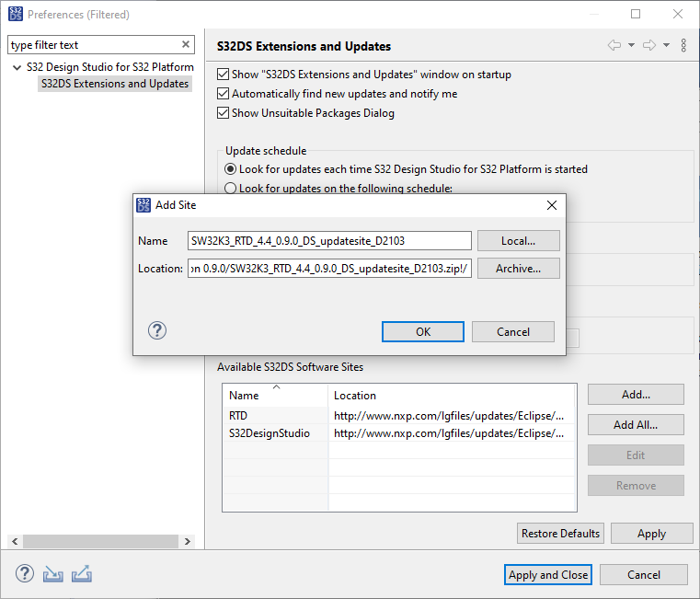
Task: Click the Location input field in Add Site
Action: tap(329, 269)
